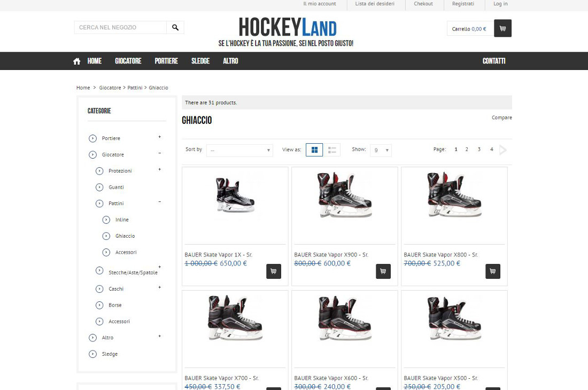Click circle arrow icon beside Stecche/Aste/Spatole

[x=99, y=270]
